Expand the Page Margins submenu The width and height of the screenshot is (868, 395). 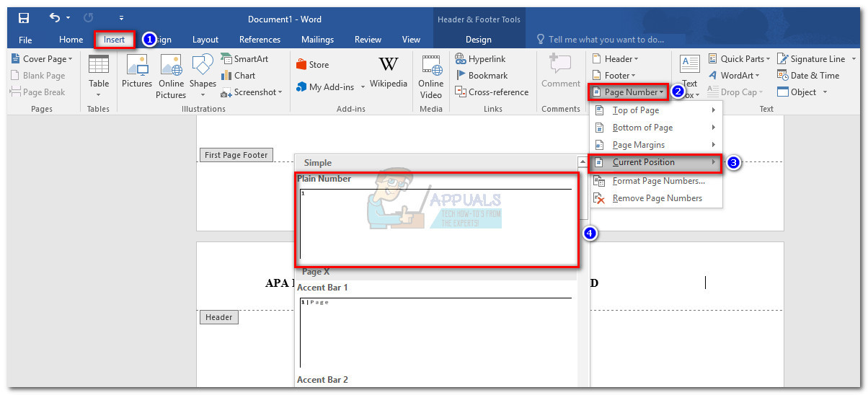656,145
